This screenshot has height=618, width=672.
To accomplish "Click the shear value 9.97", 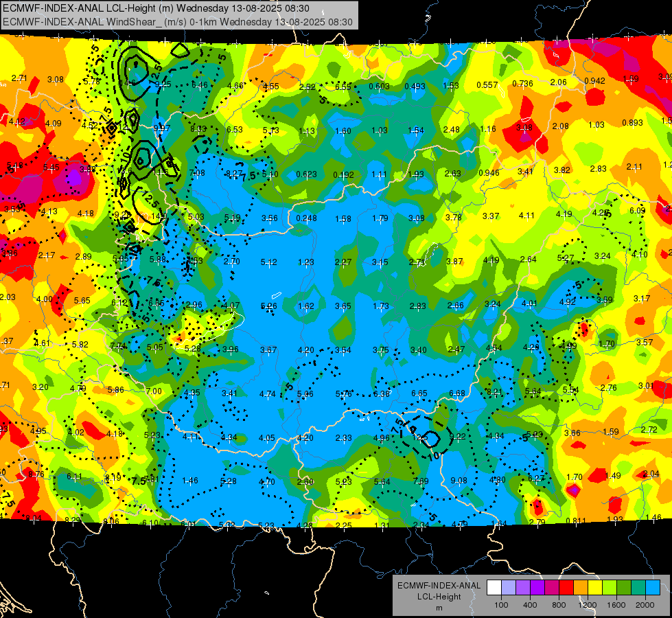I will click(161, 128).
